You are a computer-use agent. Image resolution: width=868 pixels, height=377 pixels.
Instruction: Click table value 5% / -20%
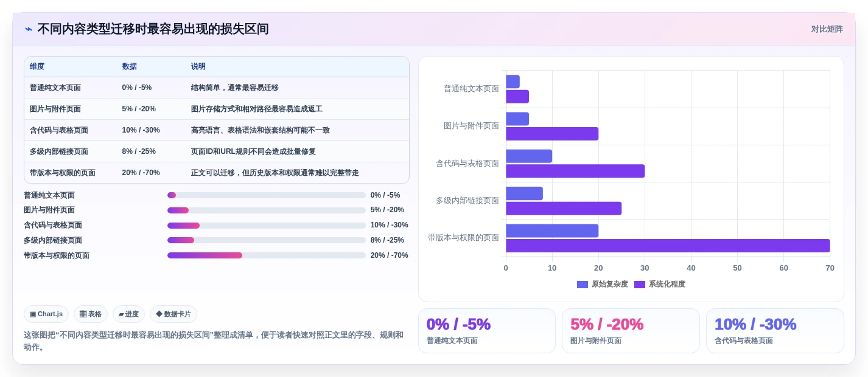[x=139, y=109]
